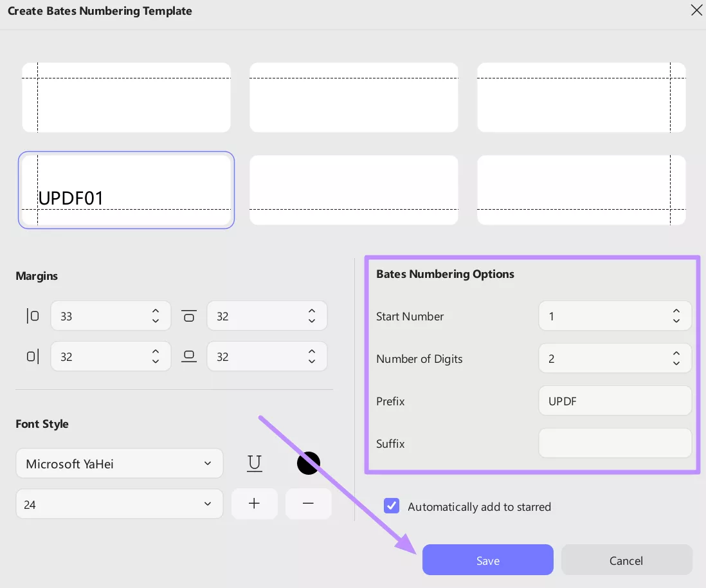Click the minus icon to shrink font
The width and height of the screenshot is (706, 588).
point(308,503)
